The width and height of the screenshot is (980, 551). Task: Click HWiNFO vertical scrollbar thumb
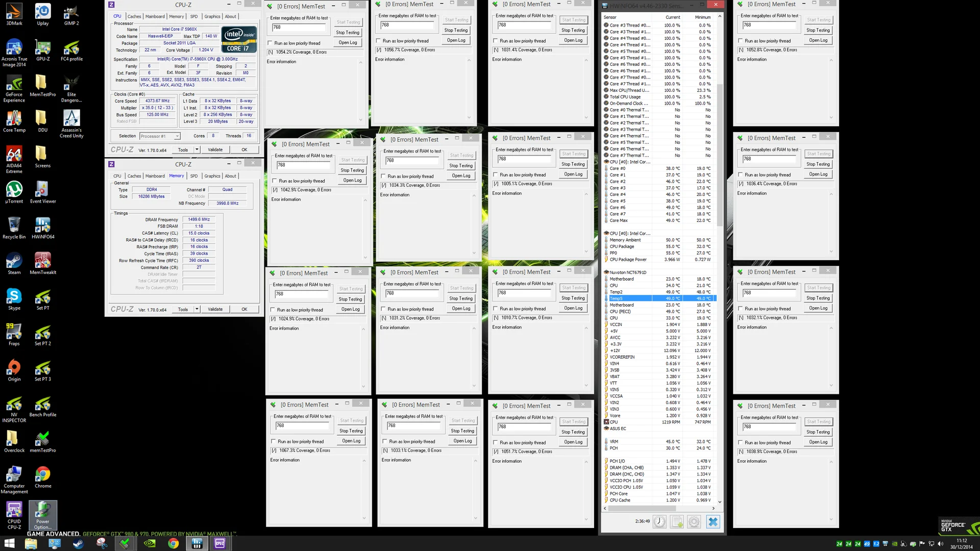(x=720, y=155)
